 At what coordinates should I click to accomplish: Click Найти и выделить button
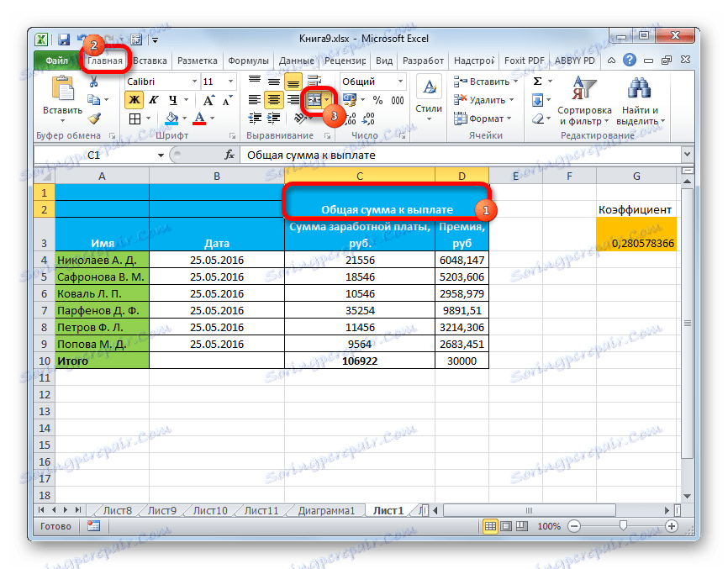[641, 100]
